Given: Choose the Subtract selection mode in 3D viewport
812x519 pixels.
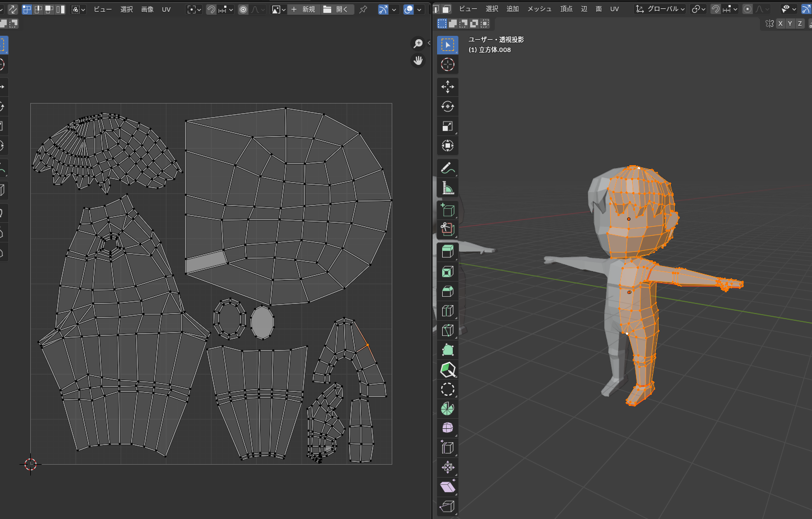Looking at the screenshot, I should 463,24.
